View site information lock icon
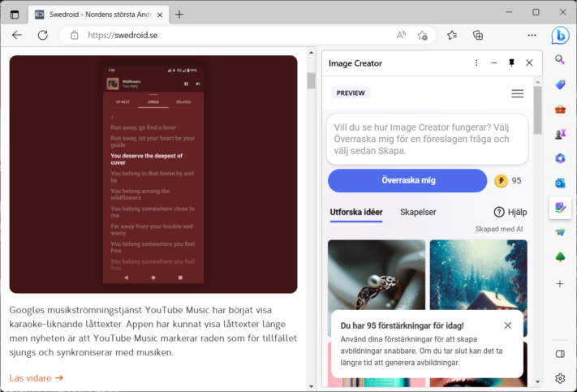The height and width of the screenshot is (392, 577). coord(75,36)
